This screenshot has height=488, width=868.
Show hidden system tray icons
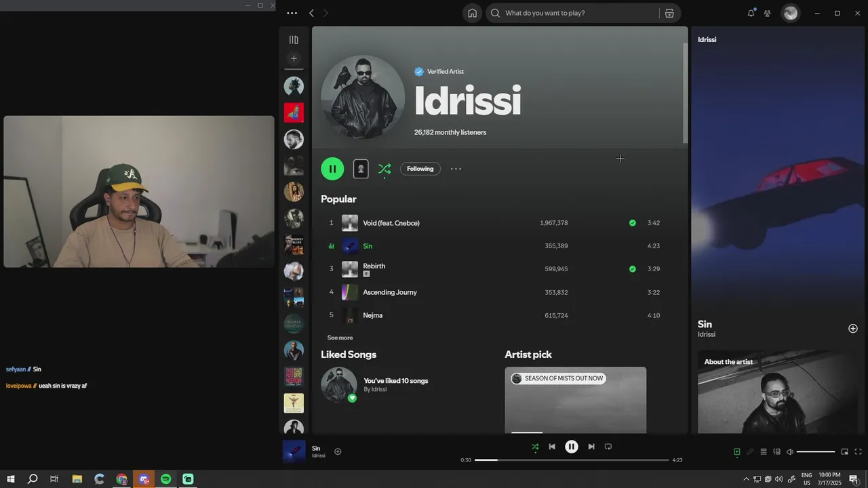tap(747, 479)
